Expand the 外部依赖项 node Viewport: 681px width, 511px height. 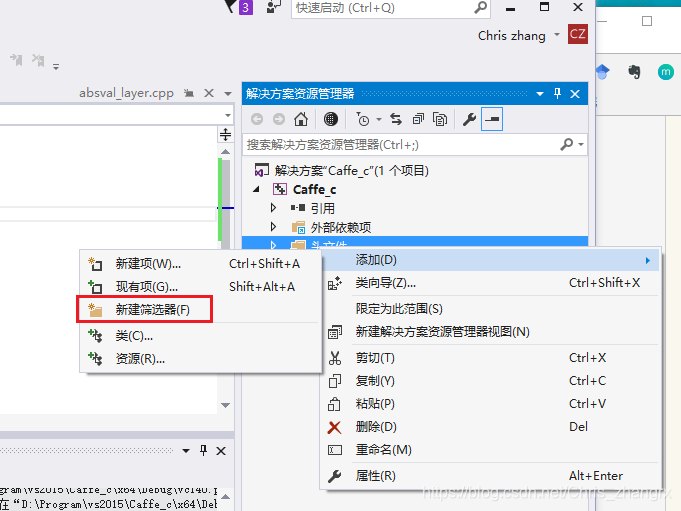click(273, 227)
